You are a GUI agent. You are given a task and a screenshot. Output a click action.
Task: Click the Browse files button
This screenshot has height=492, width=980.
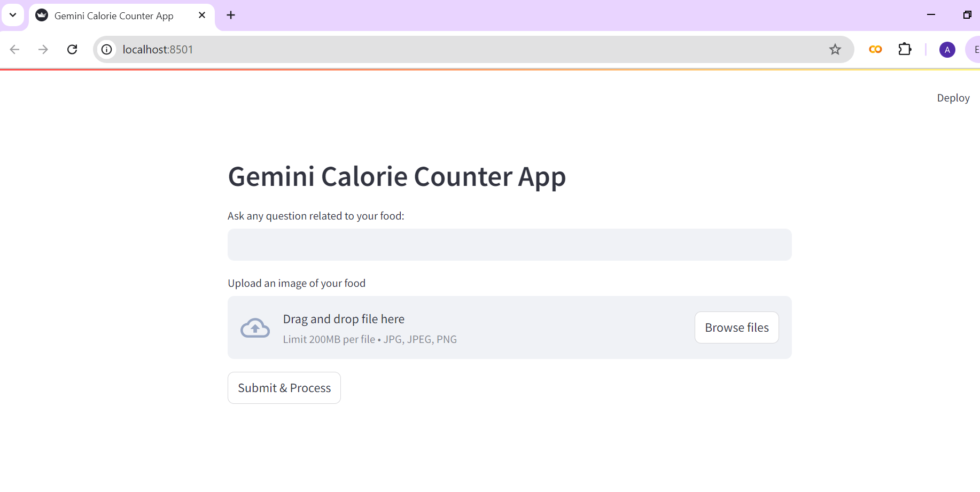coord(736,327)
